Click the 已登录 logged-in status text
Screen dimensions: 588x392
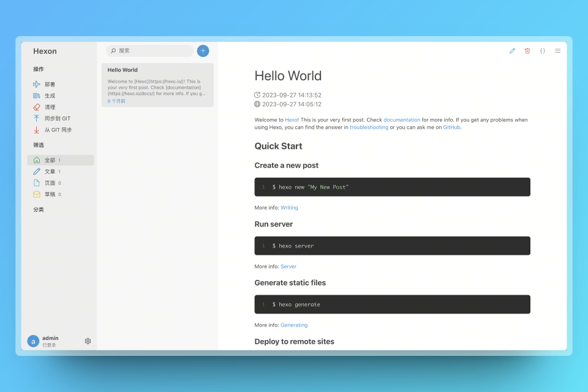pyautogui.click(x=49, y=345)
